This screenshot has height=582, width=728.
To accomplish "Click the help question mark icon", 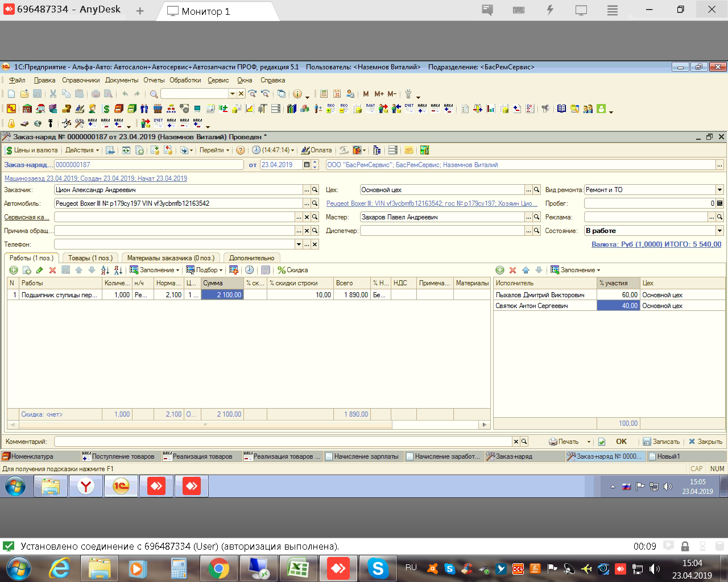I will [241, 150].
